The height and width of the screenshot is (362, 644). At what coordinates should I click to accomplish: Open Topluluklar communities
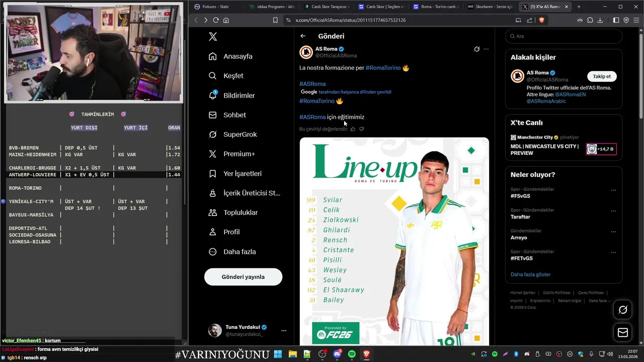click(x=233, y=213)
